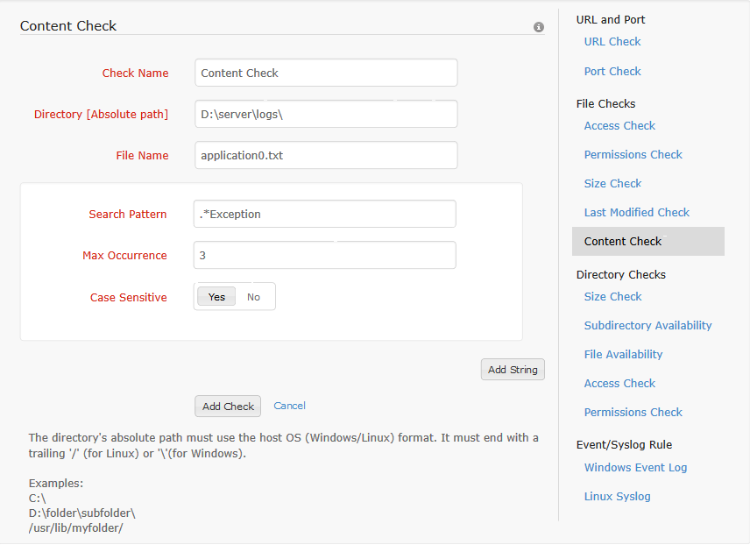The image size is (750, 545).
Task: Click the Search Pattern input
Action: coord(324,214)
